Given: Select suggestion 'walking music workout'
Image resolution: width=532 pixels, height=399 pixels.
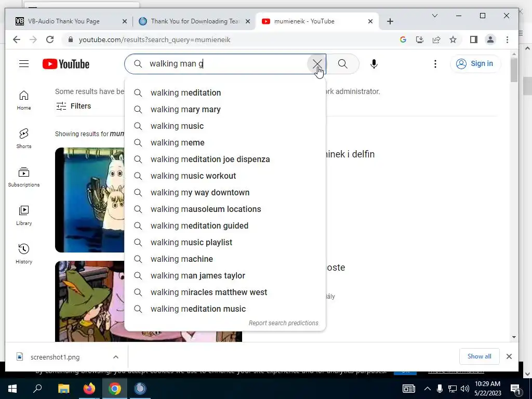Looking at the screenshot, I should [225, 176].
